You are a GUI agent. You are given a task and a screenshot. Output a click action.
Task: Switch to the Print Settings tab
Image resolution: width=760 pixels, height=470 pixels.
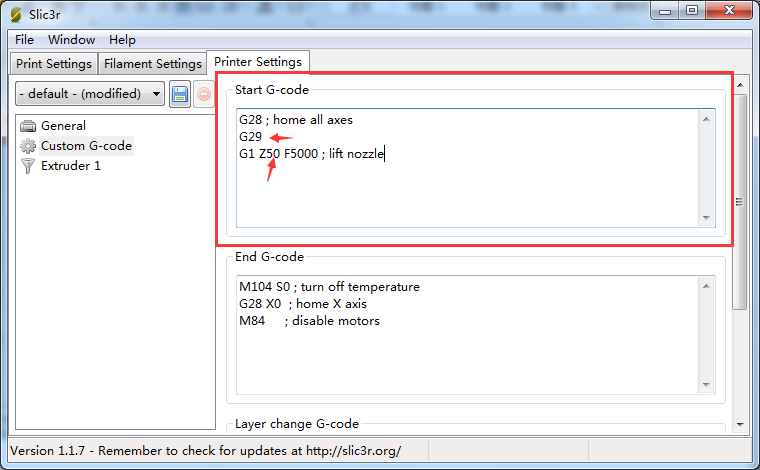click(x=54, y=63)
